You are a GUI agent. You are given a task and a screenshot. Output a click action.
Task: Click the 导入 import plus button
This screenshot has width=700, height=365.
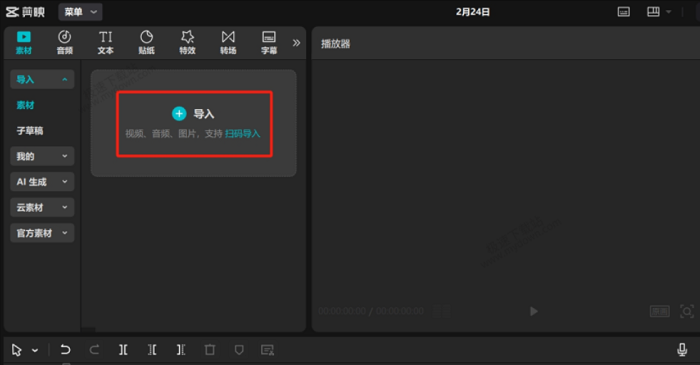[179, 114]
